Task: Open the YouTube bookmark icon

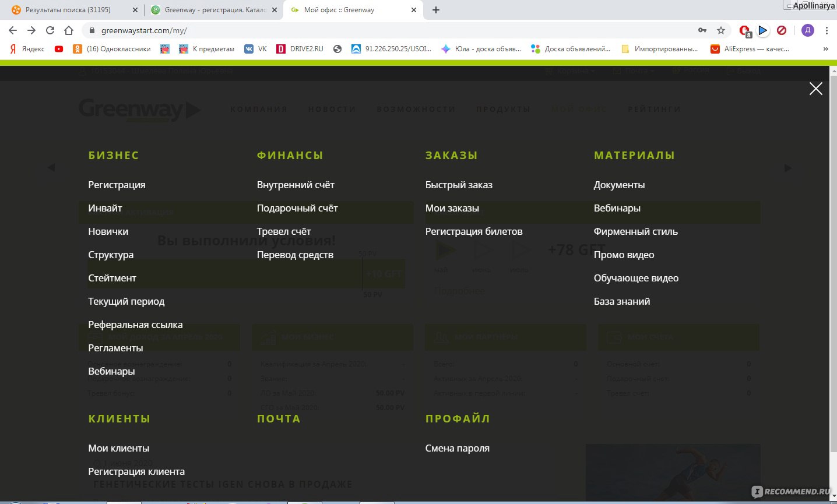Action: click(x=59, y=49)
